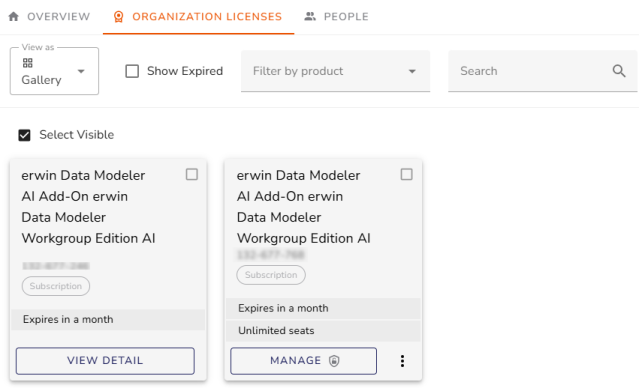
Task: Click the Filter by product arrow
Action: pos(412,71)
